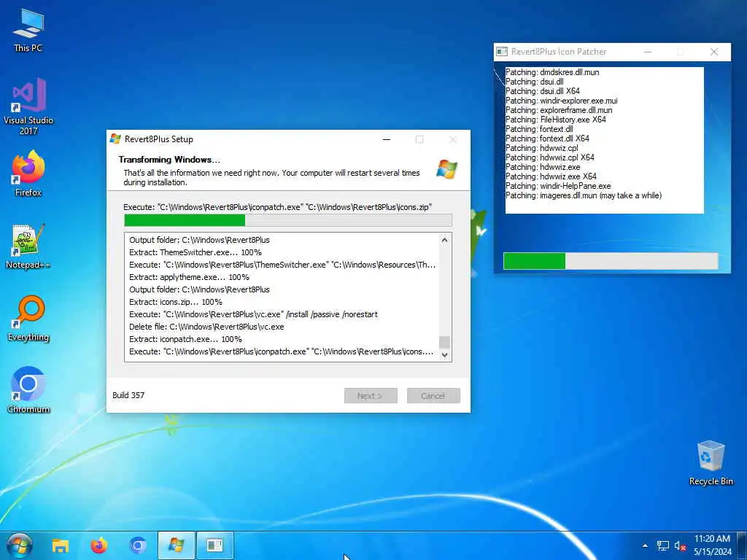Select ThemeSwitcher.exe Execute log line
747x560 pixels.
click(x=282, y=265)
